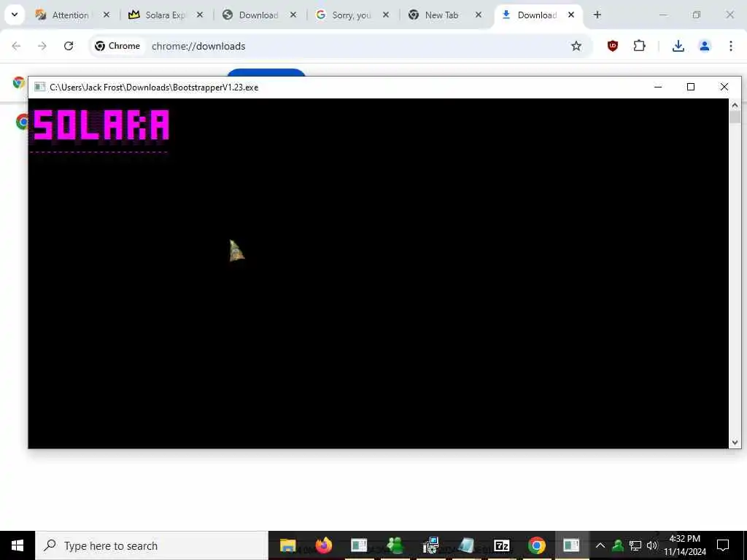Go forward using the browser forward arrow
Image resolution: width=747 pixels, height=560 pixels.
click(42, 46)
